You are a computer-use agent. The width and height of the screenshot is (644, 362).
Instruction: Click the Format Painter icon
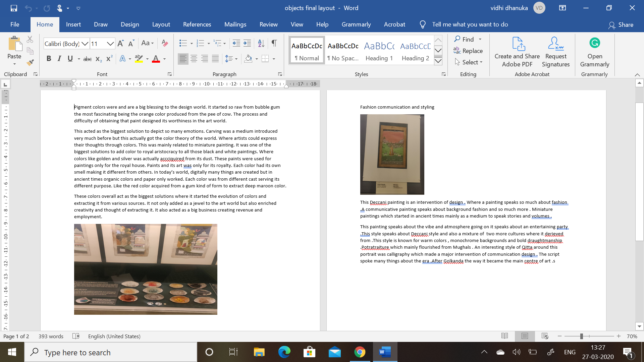pyautogui.click(x=30, y=63)
